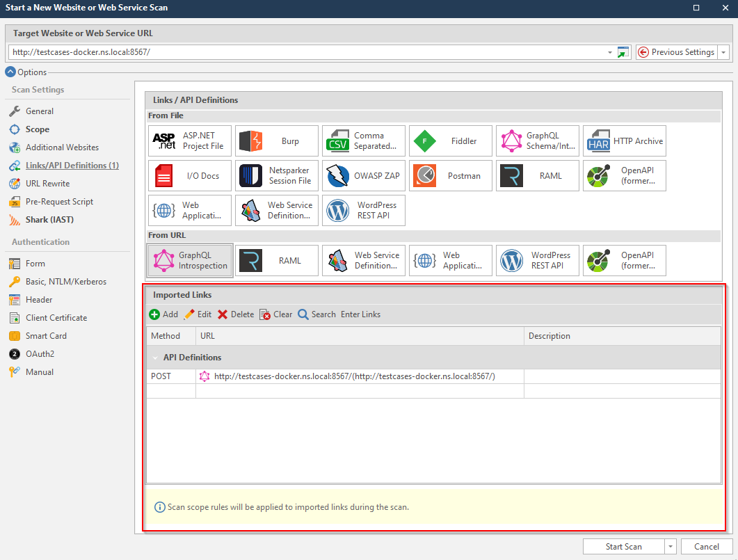Choose the Postman import option

(x=450, y=176)
